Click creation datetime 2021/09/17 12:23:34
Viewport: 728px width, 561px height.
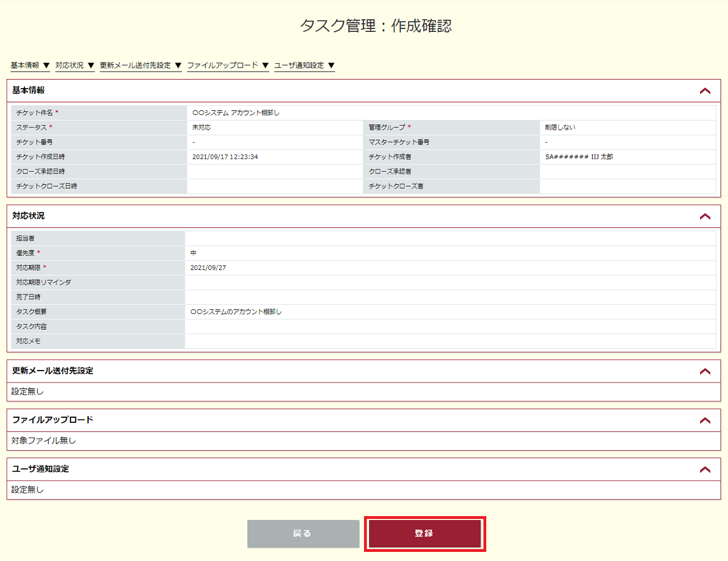pyautogui.click(x=225, y=157)
